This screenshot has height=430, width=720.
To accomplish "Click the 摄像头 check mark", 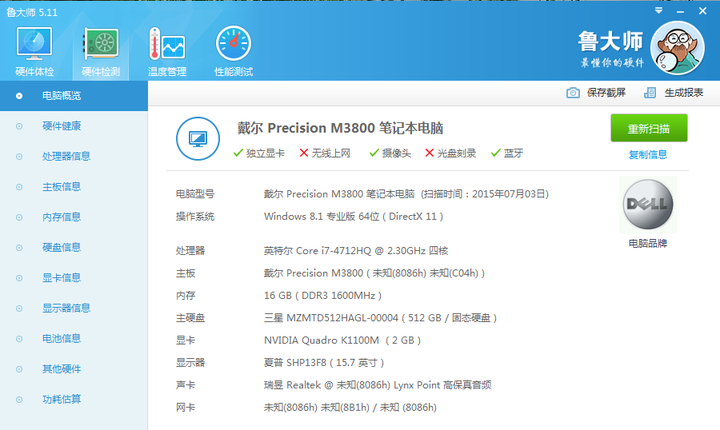I will point(374,153).
